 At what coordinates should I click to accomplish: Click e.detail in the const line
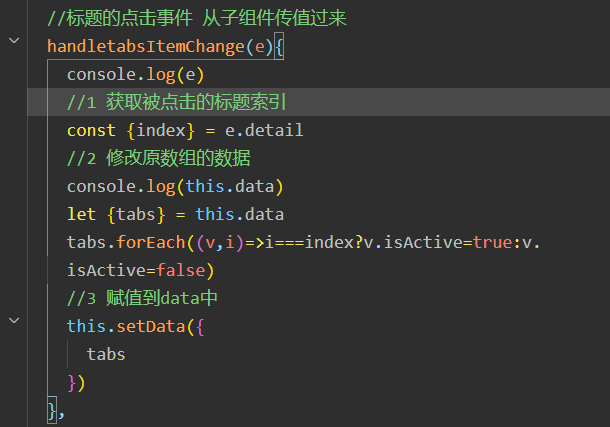264,130
